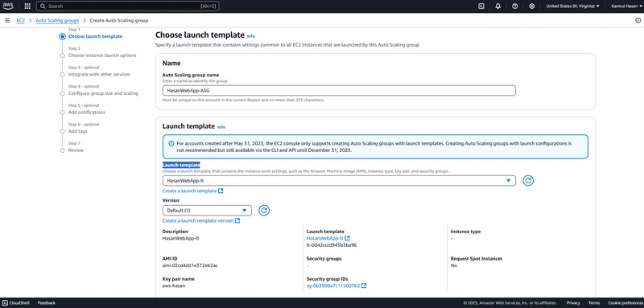Open the AWS home logo
Screen dimensions: 644x308
click(x=8, y=6)
